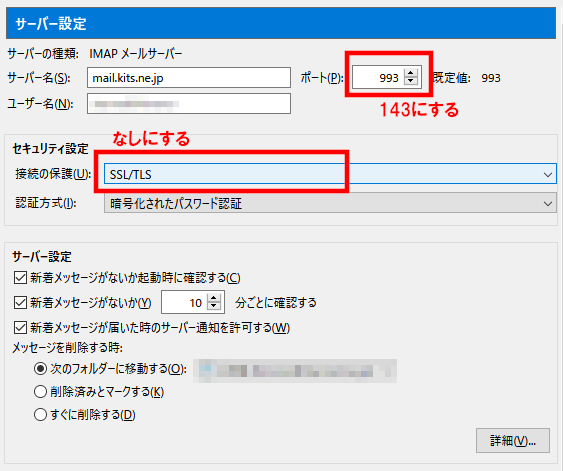
Task: Click the blue サーバー設定 header bar
Action: (x=281, y=23)
